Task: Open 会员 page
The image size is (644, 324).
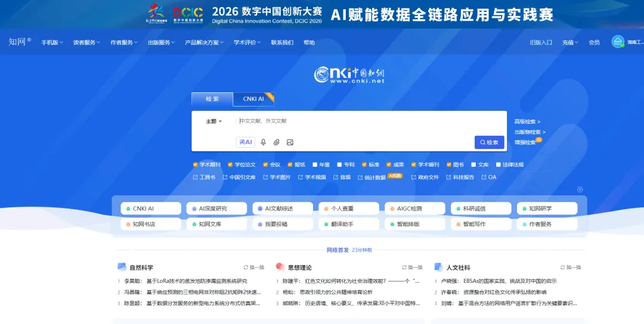Action: pyautogui.click(x=595, y=42)
